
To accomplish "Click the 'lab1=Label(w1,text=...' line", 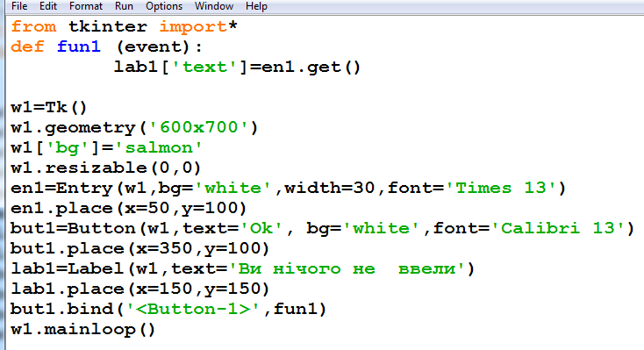I will click(x=243, y=269).
